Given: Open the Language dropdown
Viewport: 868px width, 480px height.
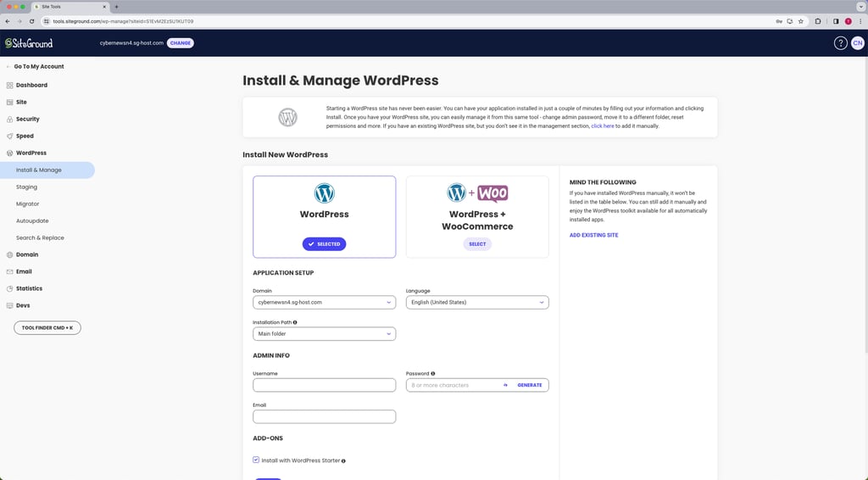Looking at the screenshot, I should coord(477,302).
